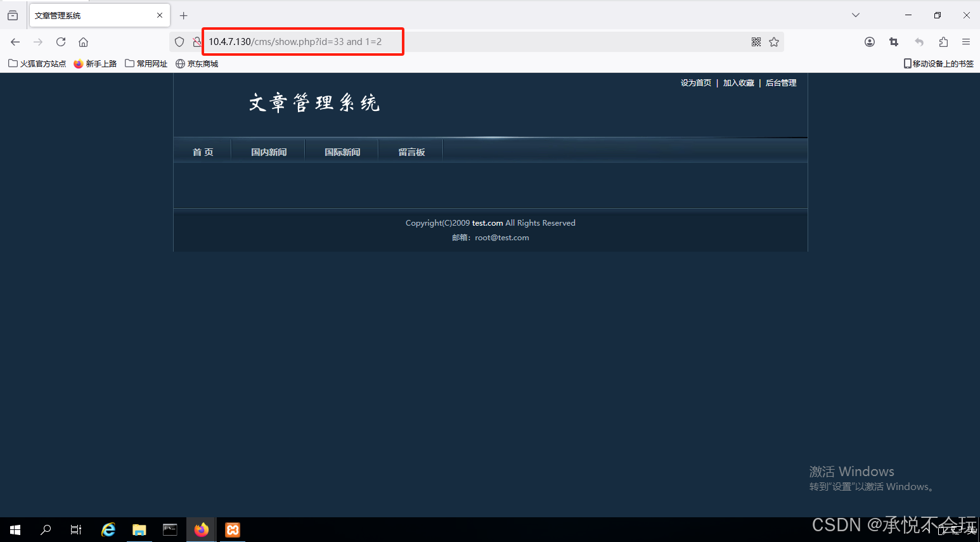
Task: Open 移动设备上的书签 folder
Action: (938, 63)
